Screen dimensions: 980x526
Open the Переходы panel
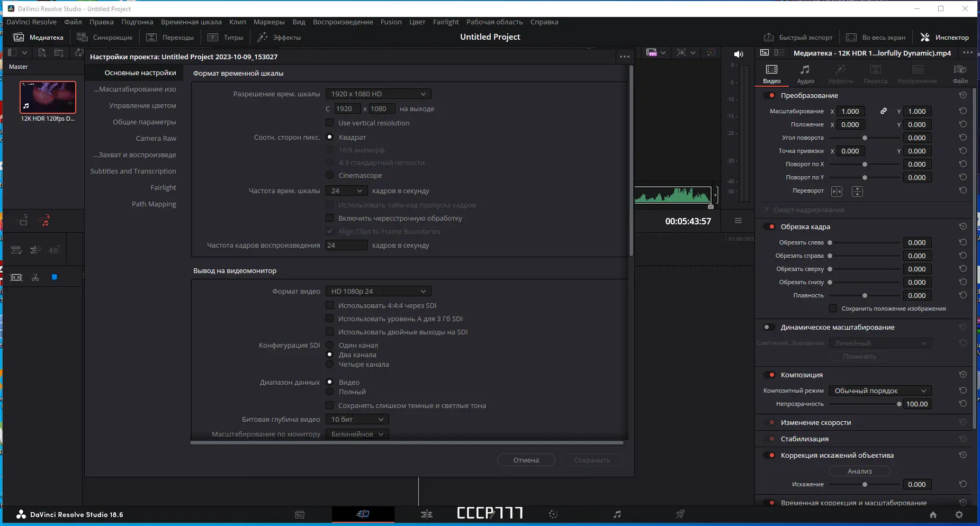click(x=169, y=37)
